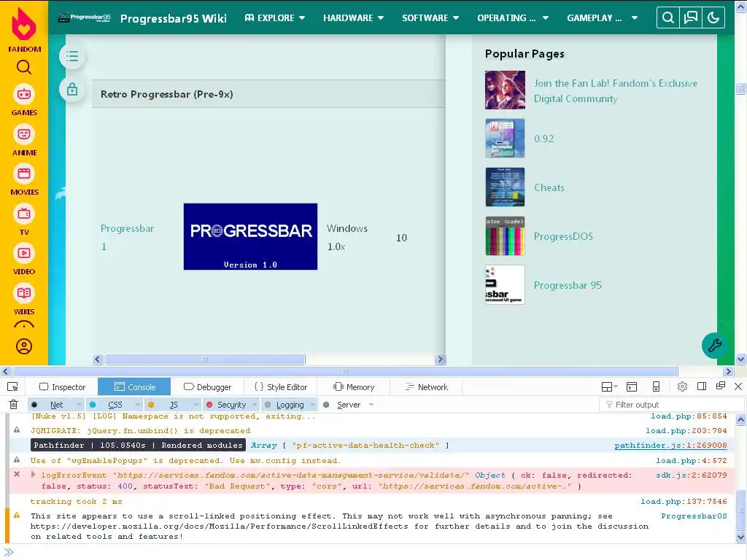Open the 0.92 popular page link
The width and height of the screenshot is (747, 560).
(x=543, y=139)
